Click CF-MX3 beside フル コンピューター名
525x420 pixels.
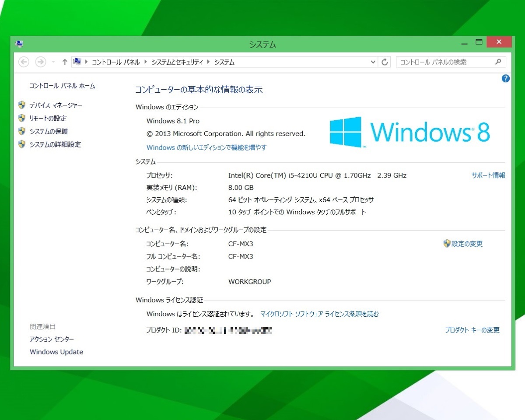coord(241,256)
